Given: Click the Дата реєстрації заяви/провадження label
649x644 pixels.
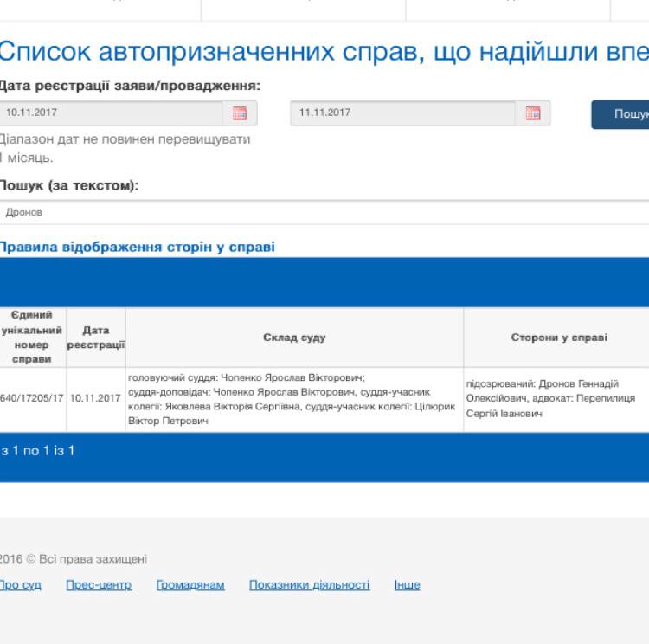Looking at the screenshot, I should [x=130, y=86].
